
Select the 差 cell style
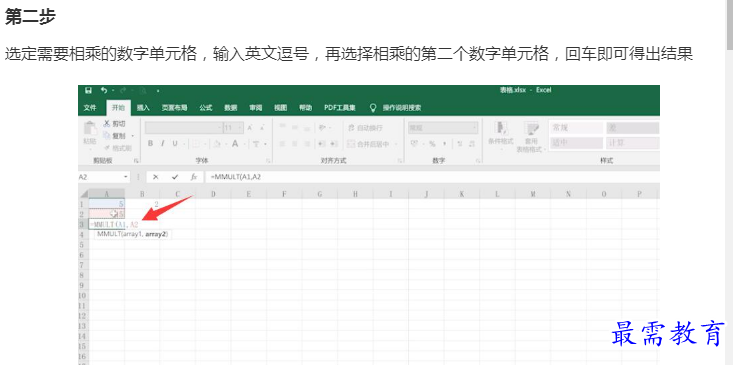pos(632,128)
